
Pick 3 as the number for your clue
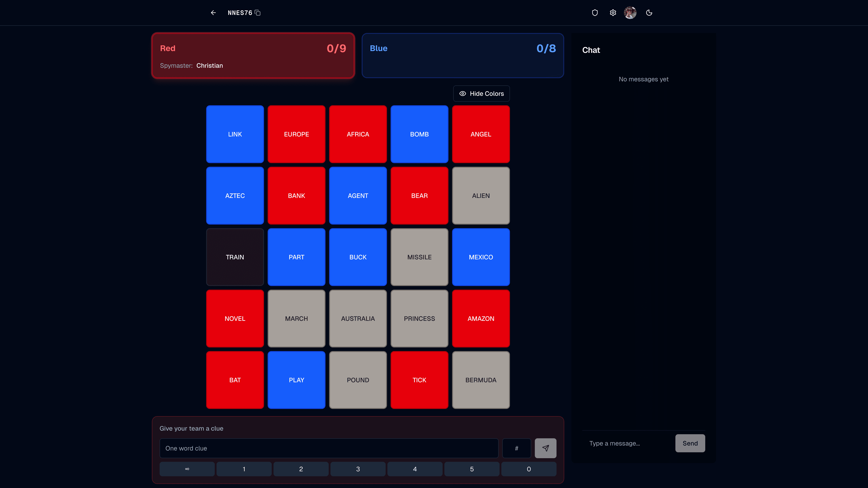tap(358, 469)
